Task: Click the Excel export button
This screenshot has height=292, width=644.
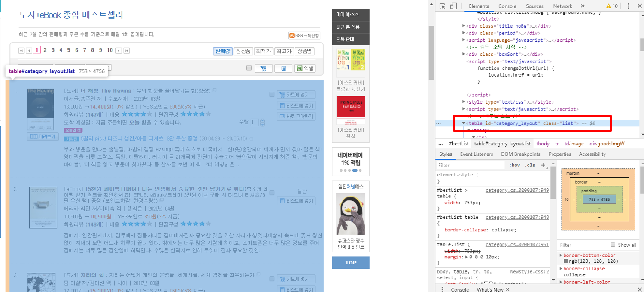Action: pos(305,68)
